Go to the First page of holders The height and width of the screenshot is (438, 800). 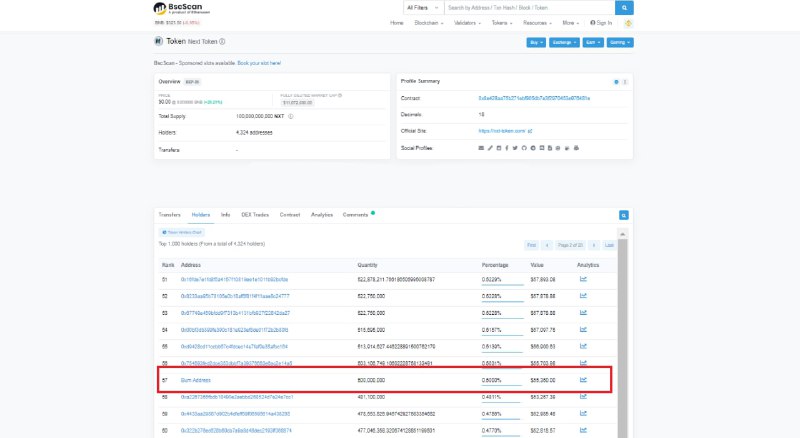pos(531,246)
